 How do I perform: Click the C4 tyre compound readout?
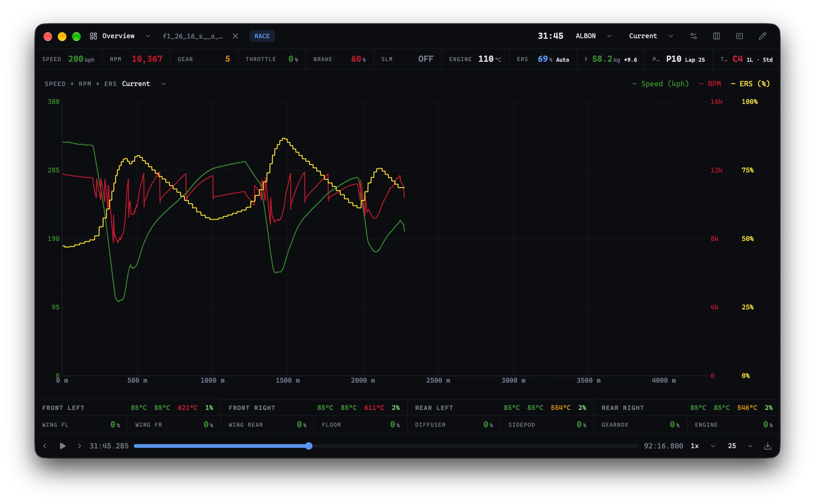coord(746,59)
